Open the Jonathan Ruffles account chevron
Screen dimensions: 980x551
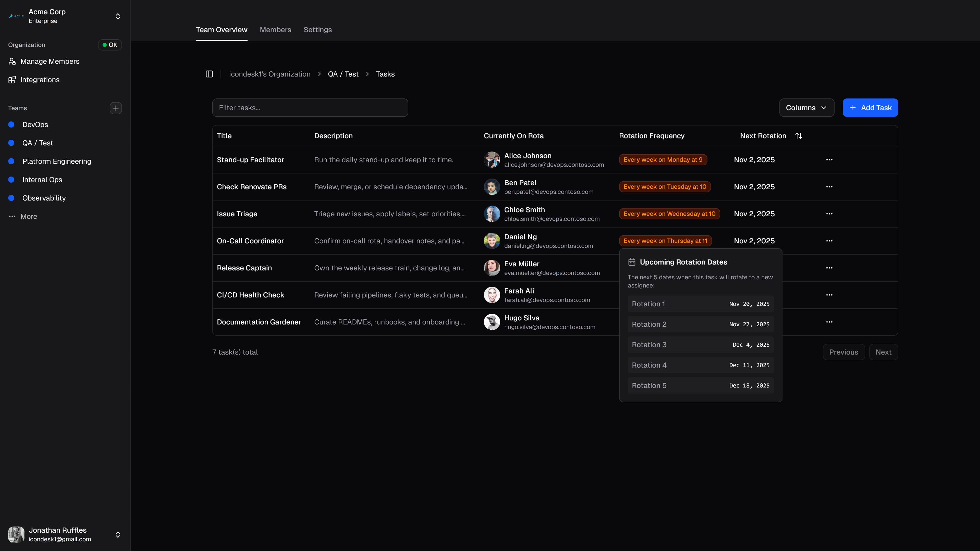tap(118, 534)
